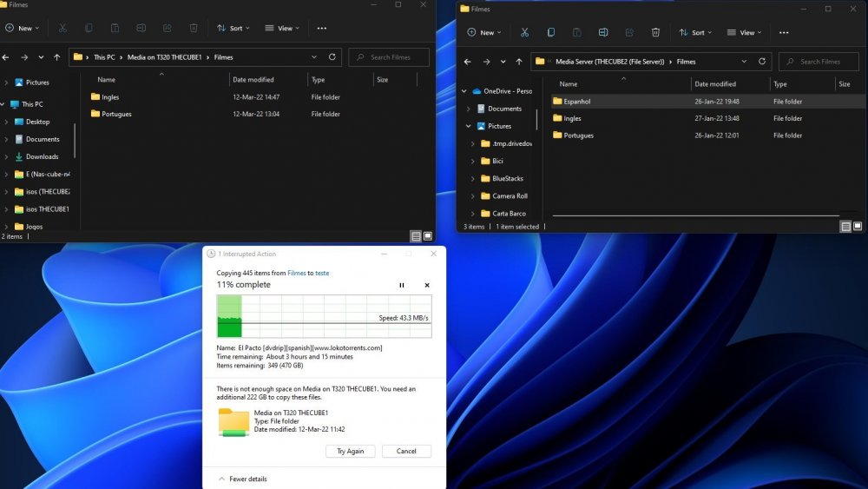
Task: Switch right window to large icons view
Action: point(858,226)
